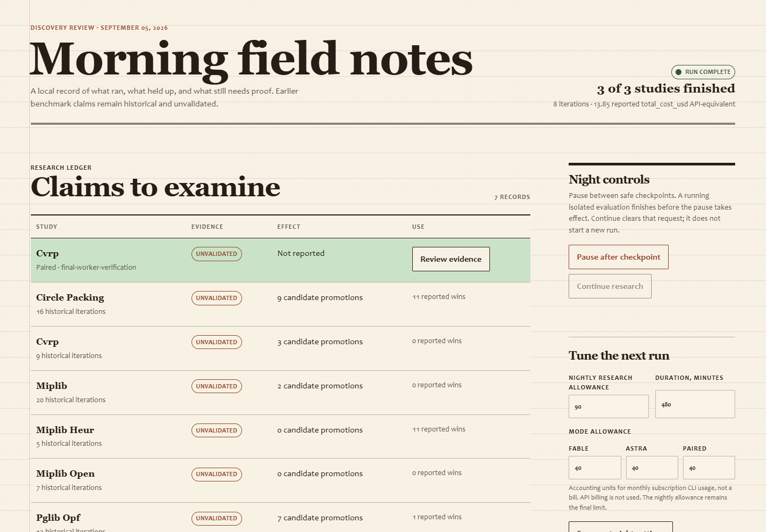Click the "3 of 3 studies finished" summary
The image size is (766, 532).
666,88
